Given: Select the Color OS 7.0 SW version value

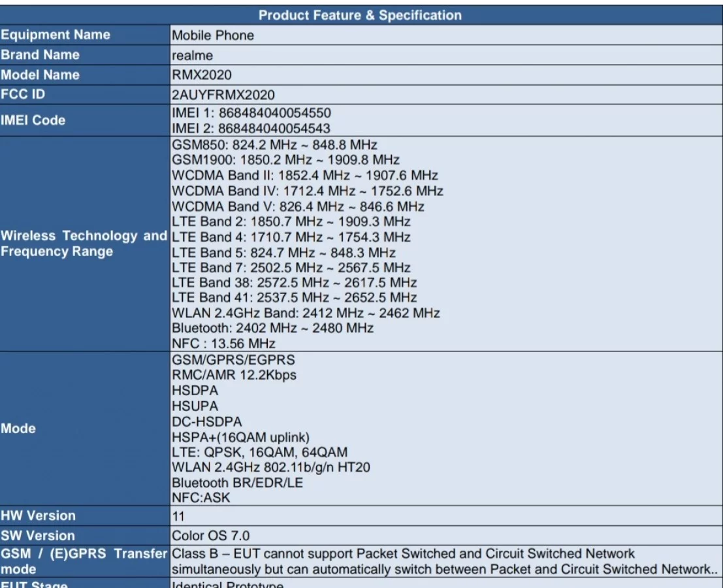Looking at the screenshot, I should click(x=210, y=536).
